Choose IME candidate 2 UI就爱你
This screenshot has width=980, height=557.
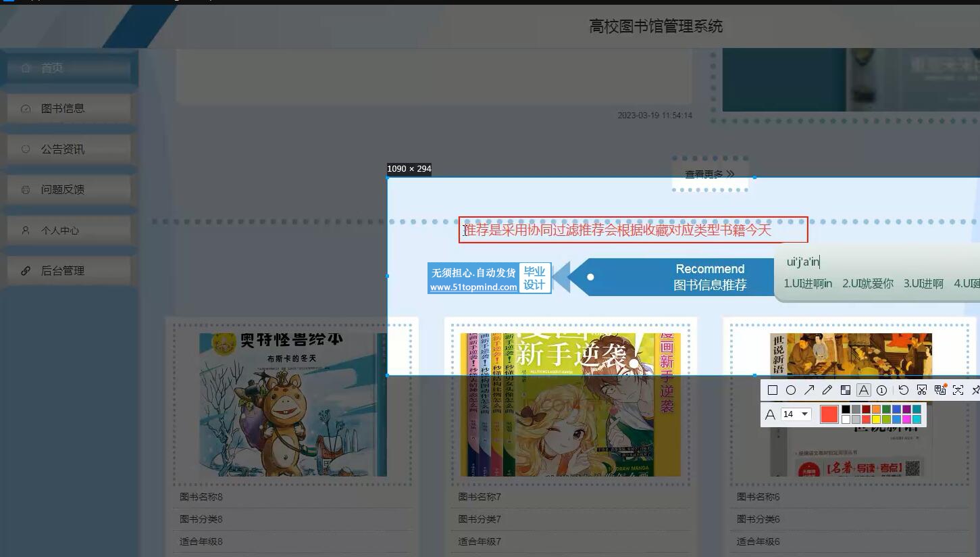pyautogui.click(x=868, y=283)
